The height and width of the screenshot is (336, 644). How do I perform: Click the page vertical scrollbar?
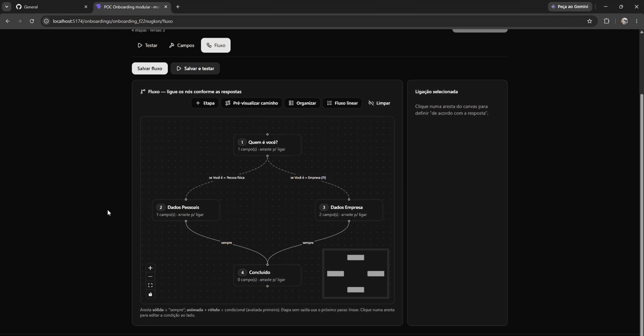[x=642, y=215]
